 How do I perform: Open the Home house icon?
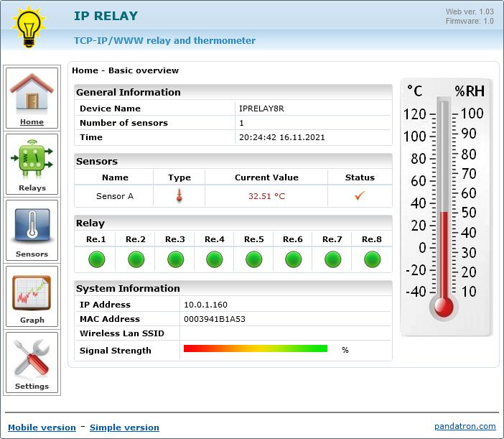[32, 92]
